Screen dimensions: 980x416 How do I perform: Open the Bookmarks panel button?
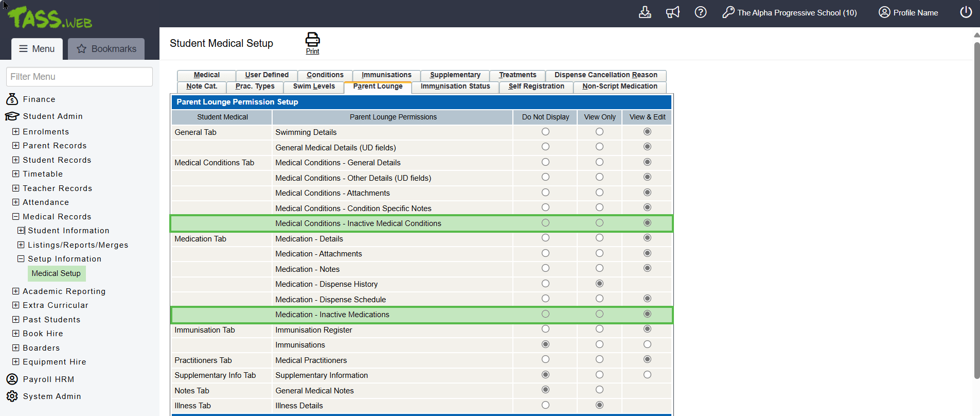click(x=106, y=49)
